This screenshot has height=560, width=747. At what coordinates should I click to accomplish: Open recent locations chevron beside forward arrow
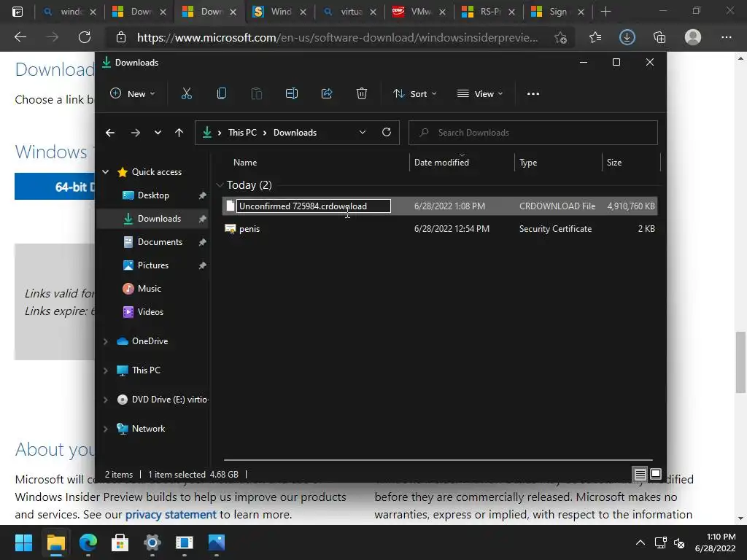[158, 133]
